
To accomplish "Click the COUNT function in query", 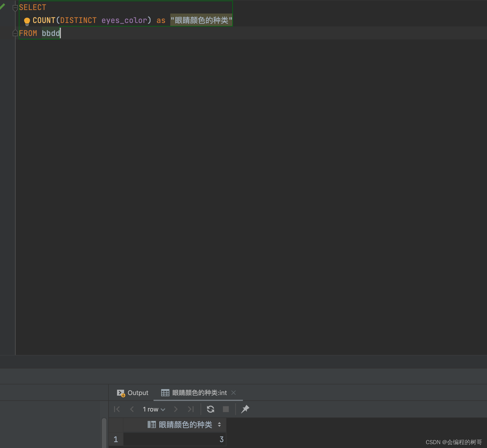I will point(44,20).
